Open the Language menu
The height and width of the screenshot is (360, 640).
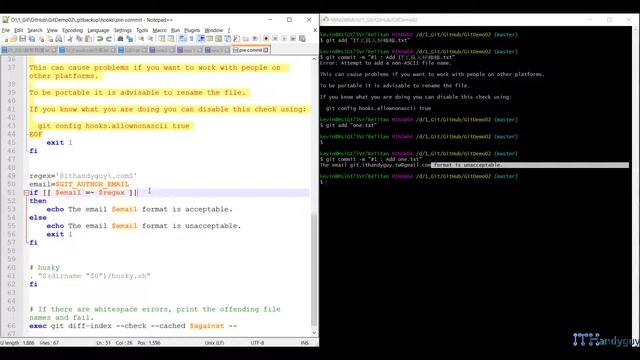tap(98, 30)
